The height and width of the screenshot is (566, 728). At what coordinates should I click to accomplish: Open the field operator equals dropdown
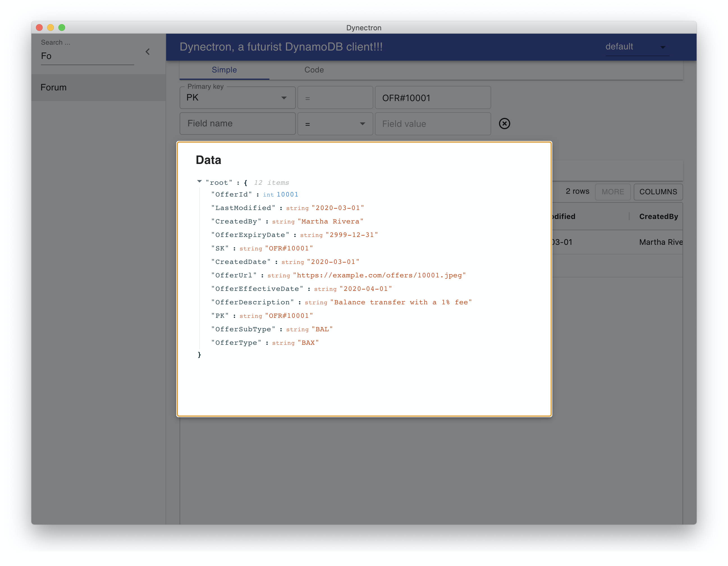(x=335, y=124)
